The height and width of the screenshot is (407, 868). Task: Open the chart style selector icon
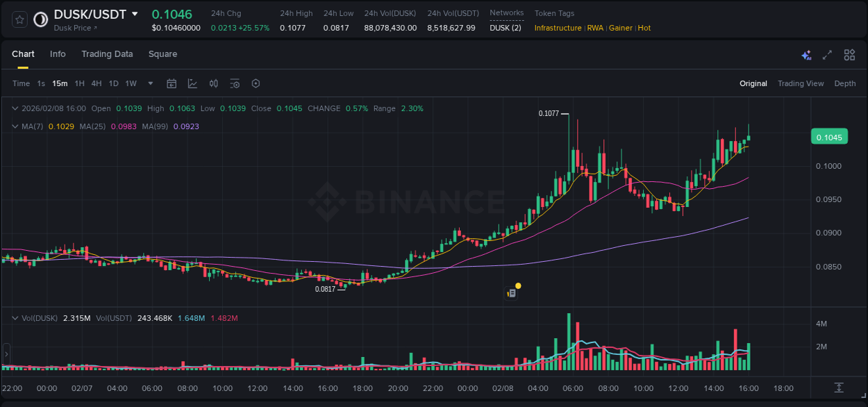(x=192, y=83)
